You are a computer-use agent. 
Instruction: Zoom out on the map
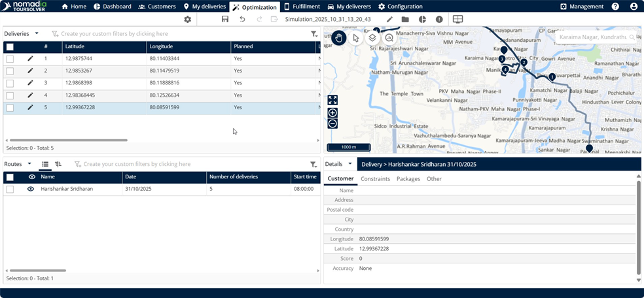tap(332, 124)
